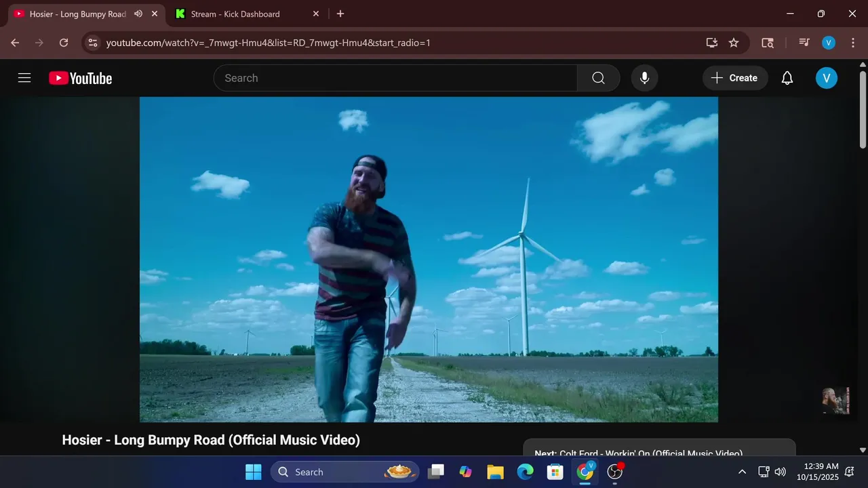Click the YouTube search magnifier button
The image size is (868, 488).
(598, 78)
